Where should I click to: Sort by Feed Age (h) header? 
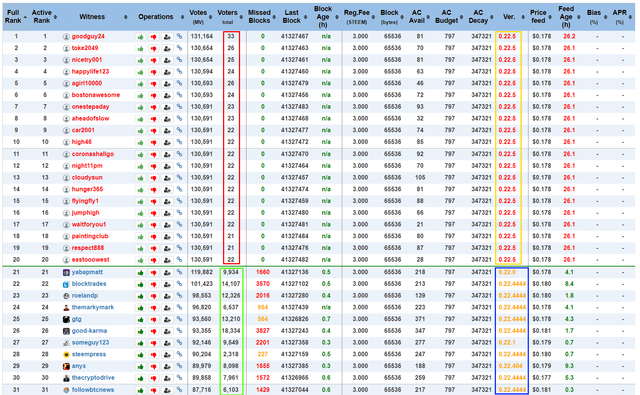[567, 17]
